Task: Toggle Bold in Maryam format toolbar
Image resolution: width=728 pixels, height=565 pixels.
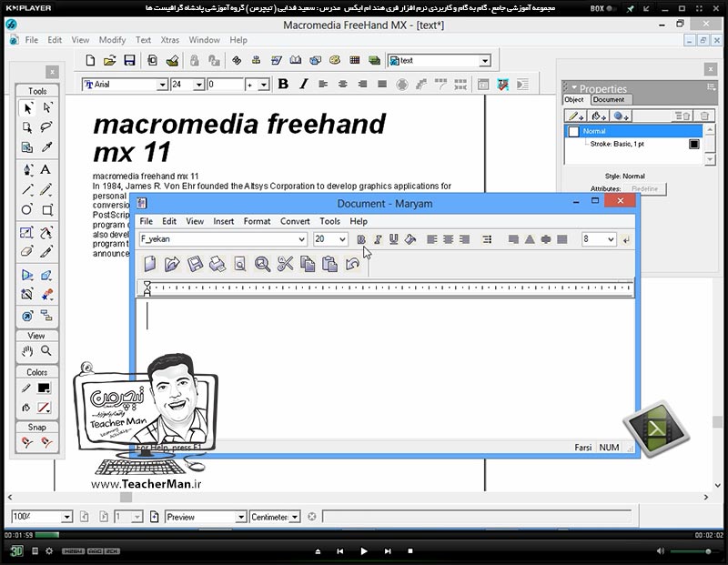Action: click(361, 239)
